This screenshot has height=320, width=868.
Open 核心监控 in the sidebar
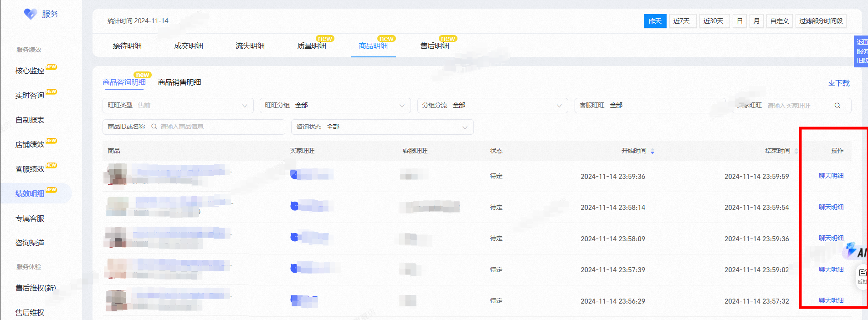30,71
